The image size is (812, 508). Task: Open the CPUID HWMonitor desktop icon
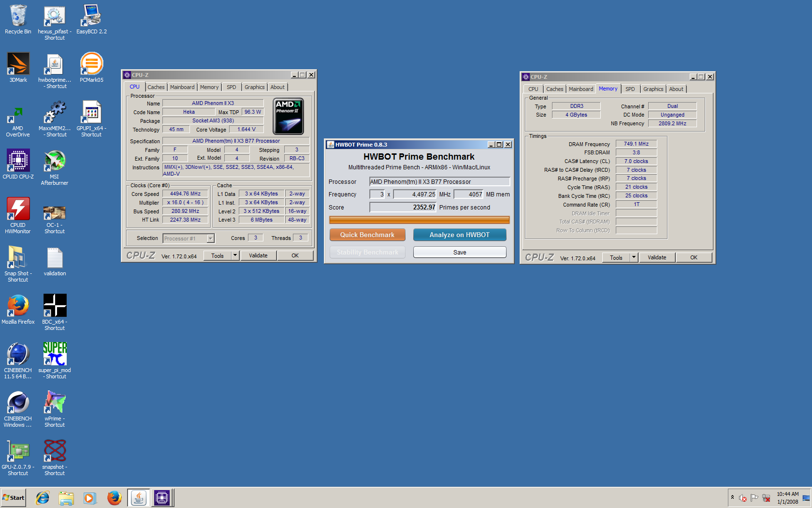[18, 216]
